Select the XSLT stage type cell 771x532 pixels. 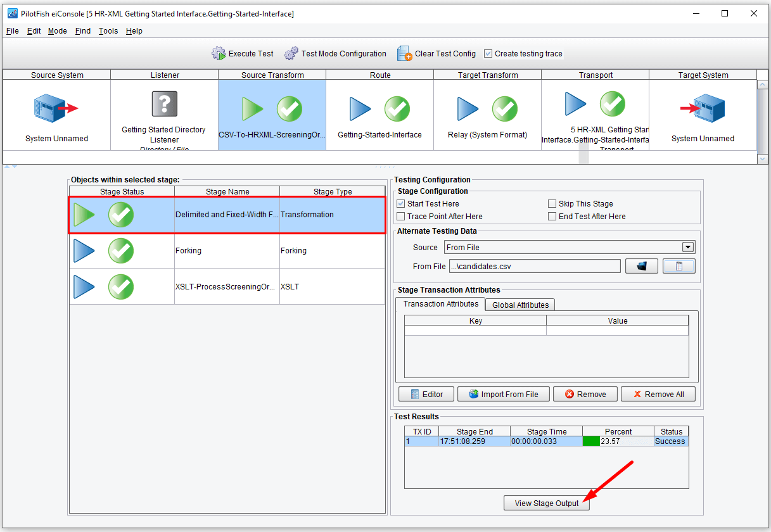333,287
